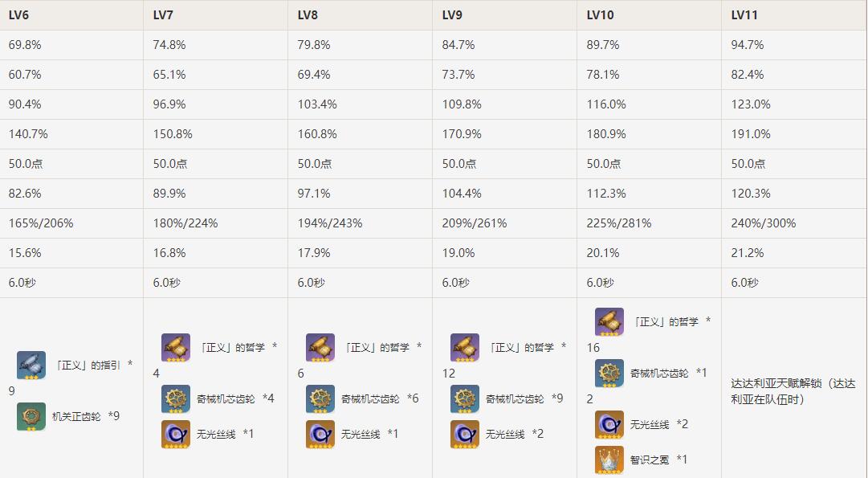Select the LV11 column header

(744, 14)
